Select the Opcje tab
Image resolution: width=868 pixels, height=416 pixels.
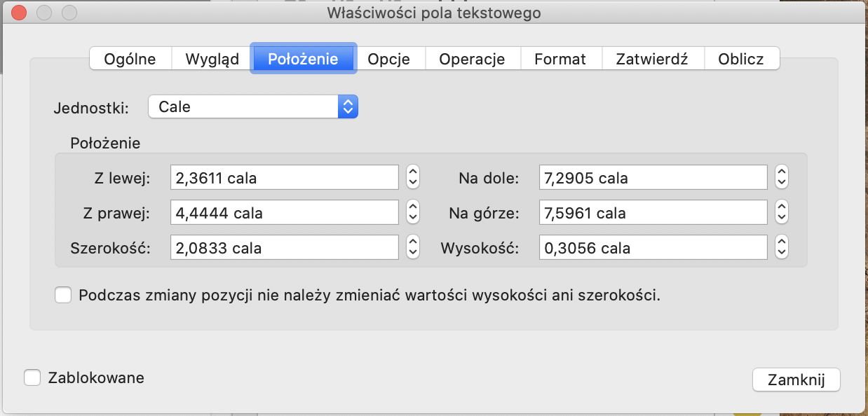(x=390, y=59)
